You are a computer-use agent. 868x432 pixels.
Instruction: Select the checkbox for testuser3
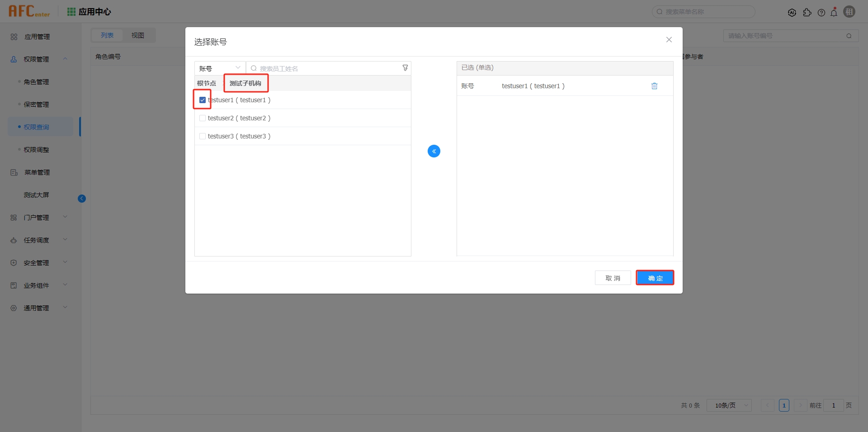coord(202,136)
